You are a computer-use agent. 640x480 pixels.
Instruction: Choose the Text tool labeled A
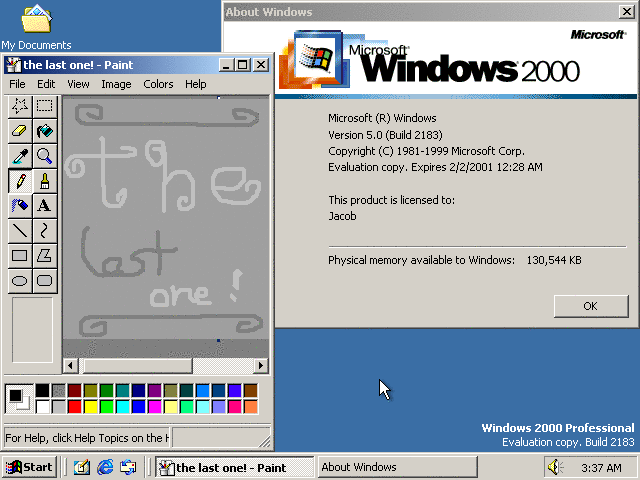tap(44, 206)
